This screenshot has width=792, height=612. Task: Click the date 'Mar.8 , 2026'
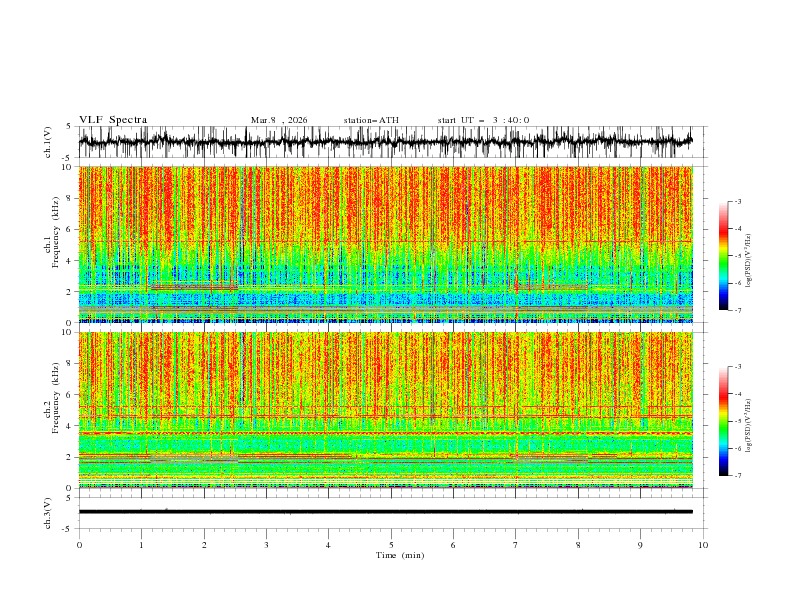279,120
